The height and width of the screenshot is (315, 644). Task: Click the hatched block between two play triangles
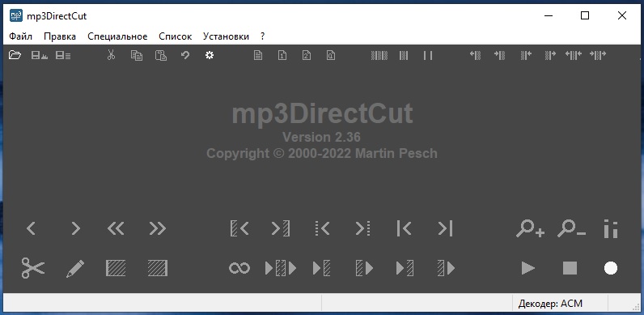coord(281,269)
